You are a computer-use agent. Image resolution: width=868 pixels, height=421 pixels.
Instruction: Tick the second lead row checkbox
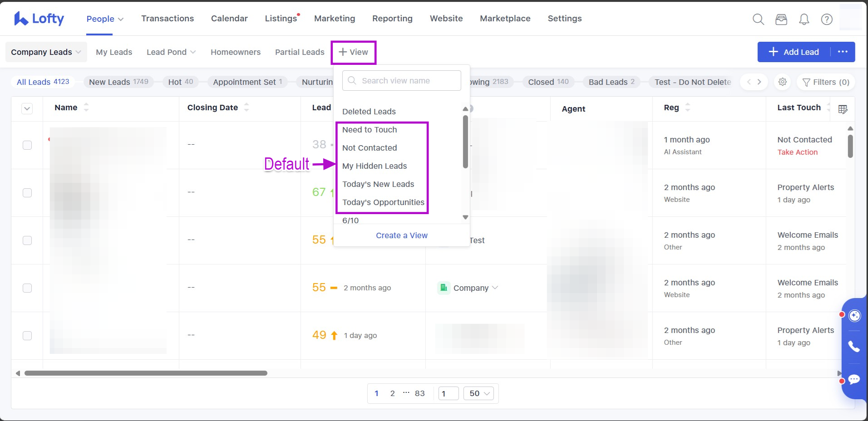(x=27, y=193)
